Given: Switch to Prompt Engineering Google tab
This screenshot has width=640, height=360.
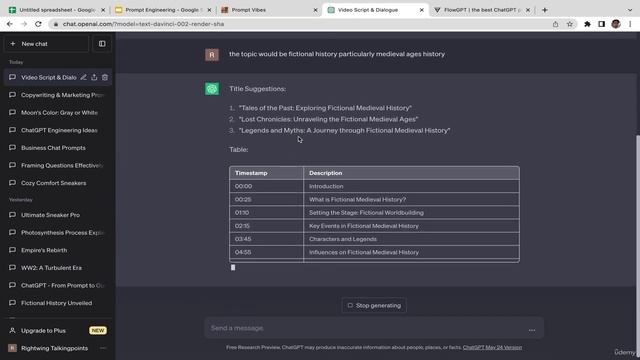Looking at the screenshot, I should [x=163, y=10].
